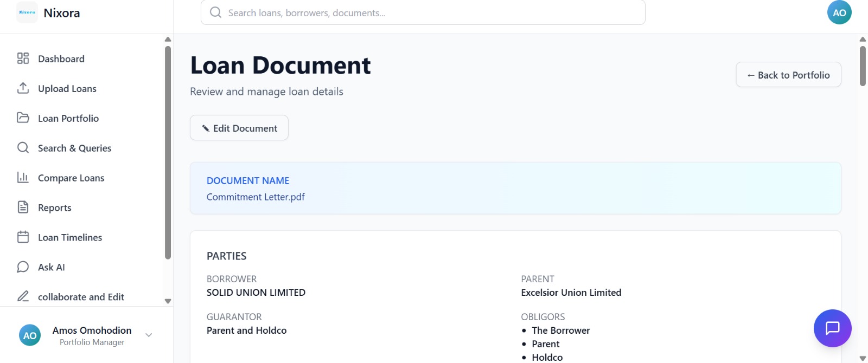Click the Parent and Holdco guarantor value
This screenshot has width=868, height=363.
coord(246,330)
